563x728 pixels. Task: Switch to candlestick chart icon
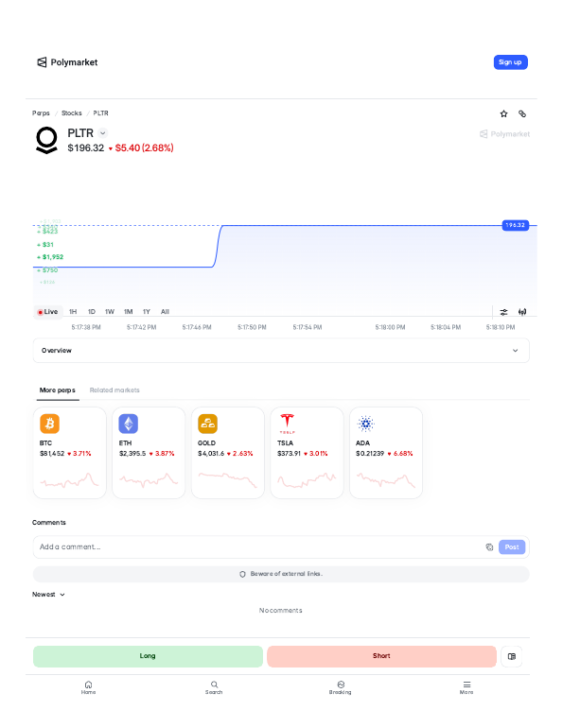522,312
